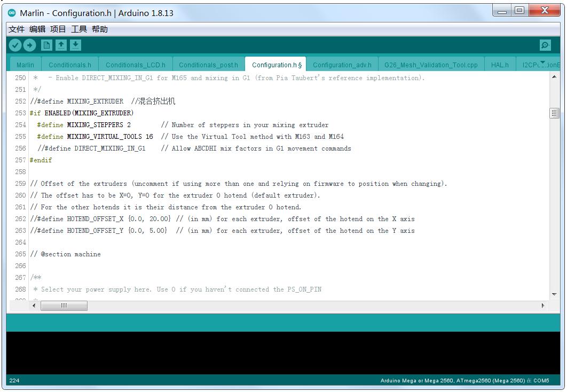Click the vertical scrollbar thumb

pyautogui.click(x=554, y=113)
